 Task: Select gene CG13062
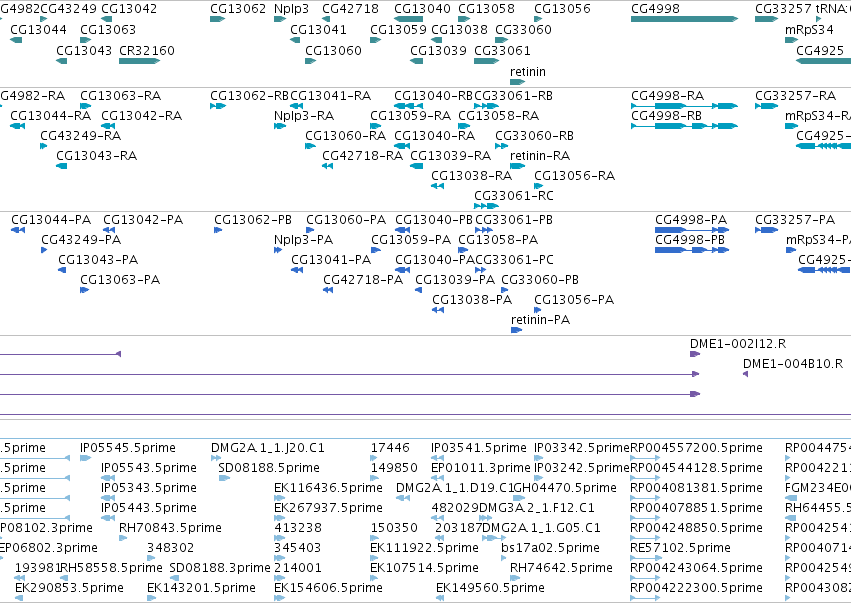[238, 9]
